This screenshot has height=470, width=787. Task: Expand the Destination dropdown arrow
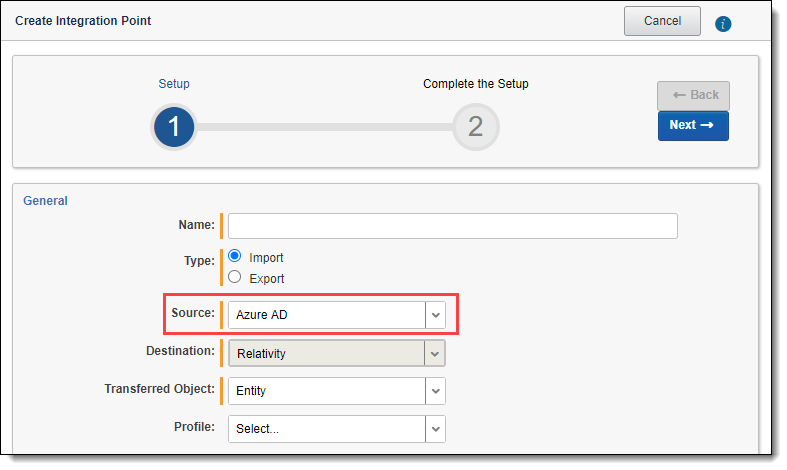point(435,353)
